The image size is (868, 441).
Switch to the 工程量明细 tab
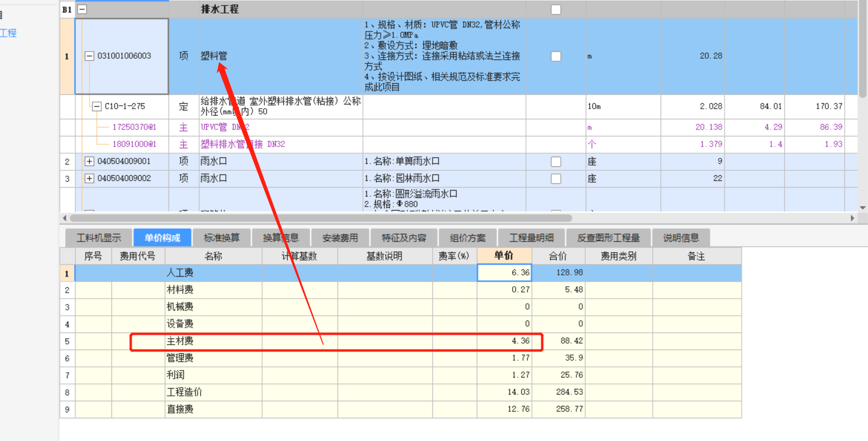(x=531, y=237)
